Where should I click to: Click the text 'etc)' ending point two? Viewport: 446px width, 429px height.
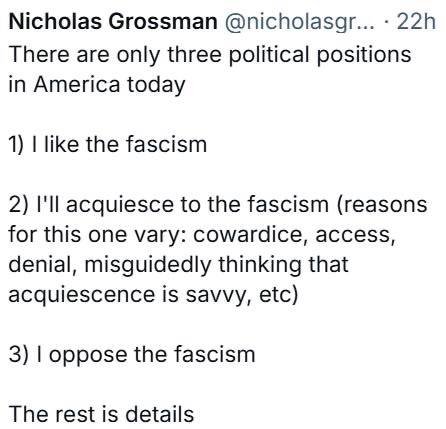point(278,295)
